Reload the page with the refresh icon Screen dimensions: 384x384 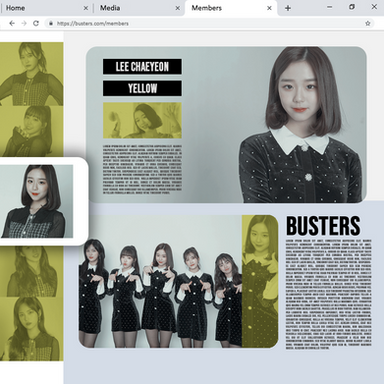point(36,23)
